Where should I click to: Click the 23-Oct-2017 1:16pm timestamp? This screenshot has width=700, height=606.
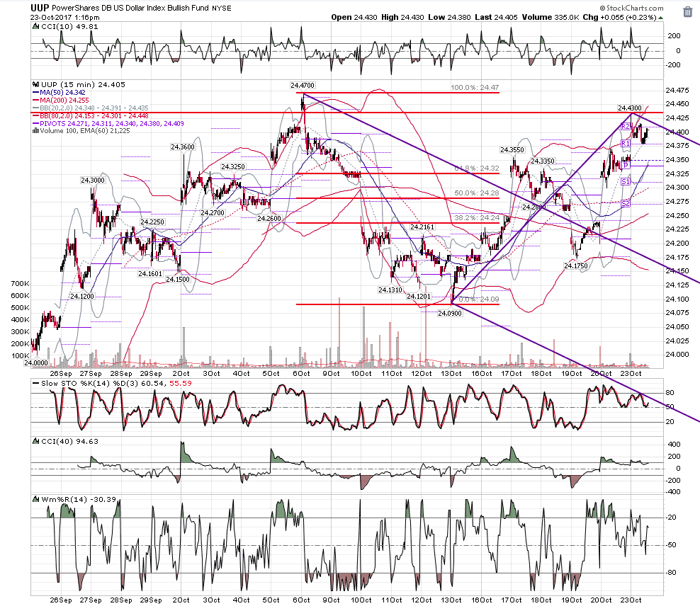click(65, 18)
